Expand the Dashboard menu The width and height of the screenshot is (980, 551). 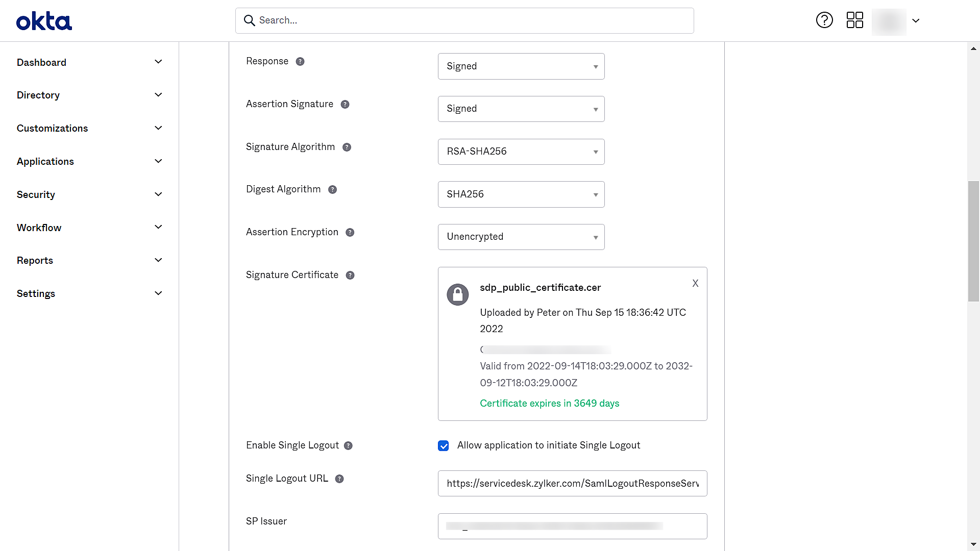click(x=89, y=62)
